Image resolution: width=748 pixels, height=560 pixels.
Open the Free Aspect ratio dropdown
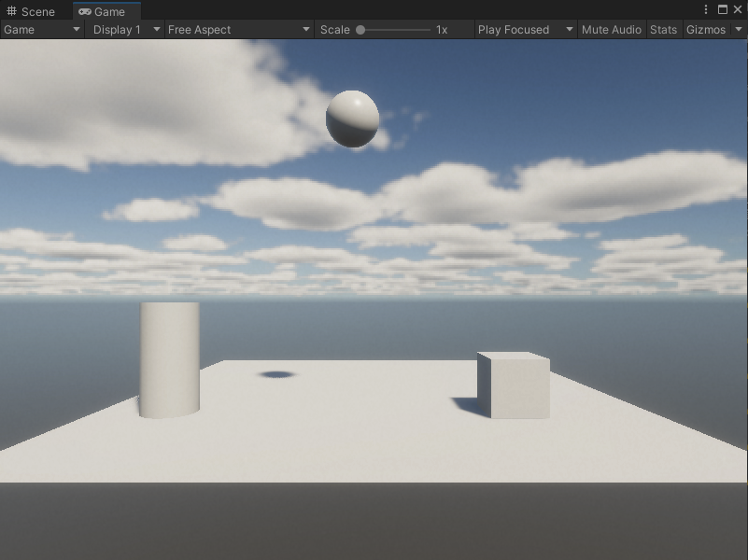233,29
